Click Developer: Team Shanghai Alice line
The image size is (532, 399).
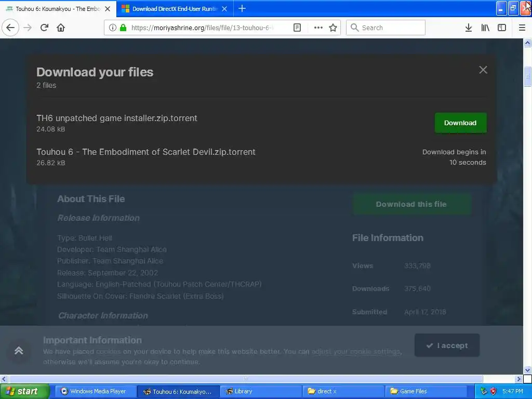(x=112, y=249)
